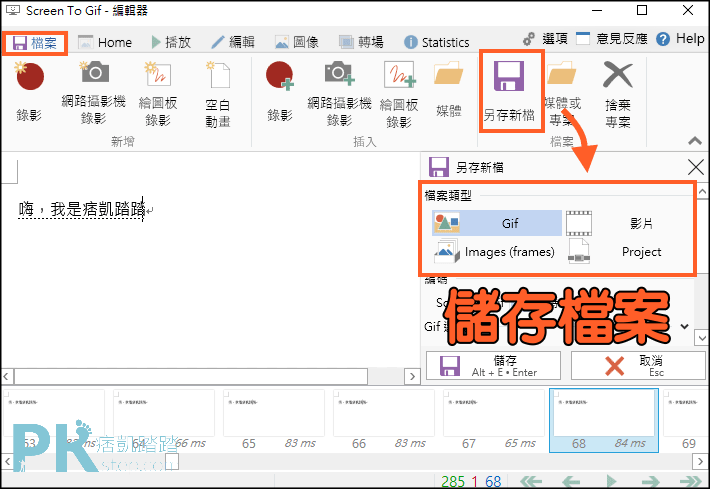Click panel scrollbar up arrow

coord(702,192)
